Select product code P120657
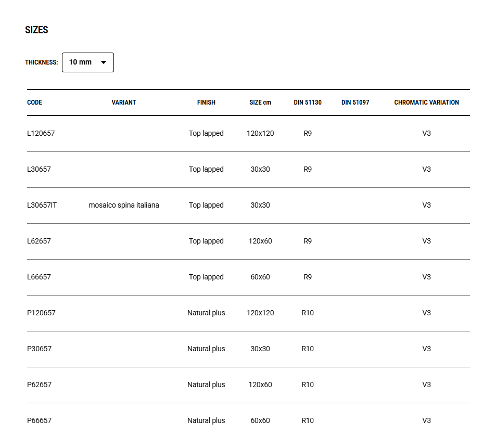496x448 pixels. (x=41, y=313)
